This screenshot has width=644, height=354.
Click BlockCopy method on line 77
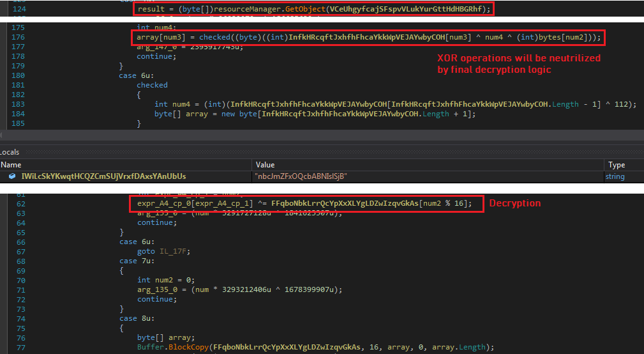coord(188,348)
